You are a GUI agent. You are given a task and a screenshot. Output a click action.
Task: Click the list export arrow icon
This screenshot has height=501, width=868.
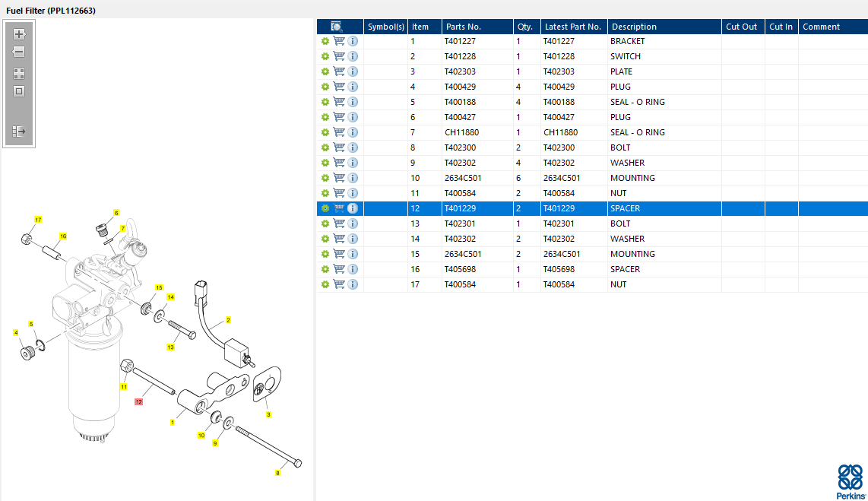click(x=19, y=132)
